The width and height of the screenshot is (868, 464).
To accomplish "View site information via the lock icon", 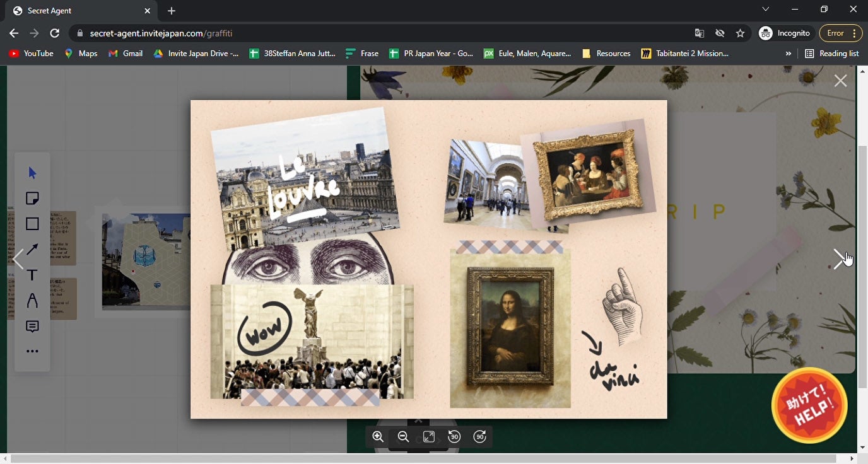I will pyautogui.click(x=79, y=33).
